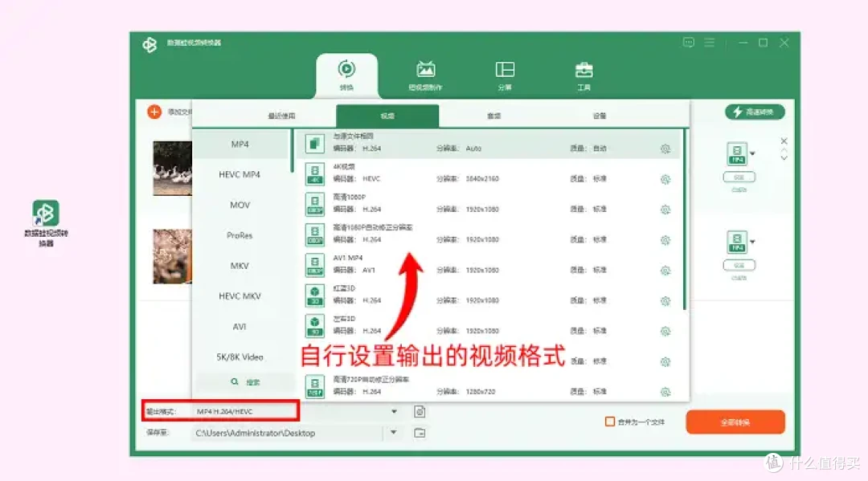
Task: Select 5K/8K Video in the format list
Action: click(x=240, y=357)
